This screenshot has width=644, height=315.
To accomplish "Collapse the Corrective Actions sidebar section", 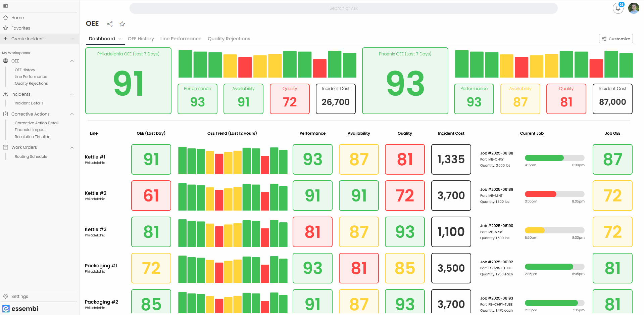I will pyautogui.click(x=71, y=114).
